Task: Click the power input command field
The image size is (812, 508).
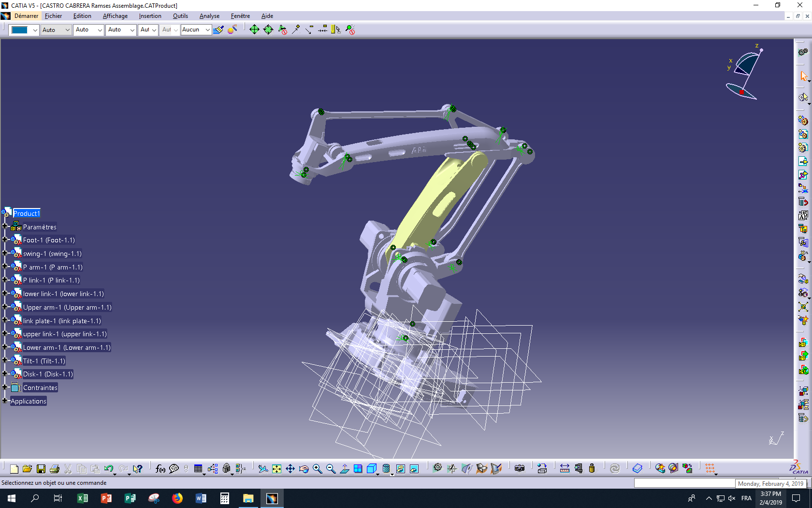Action: [x=684, y=483]
